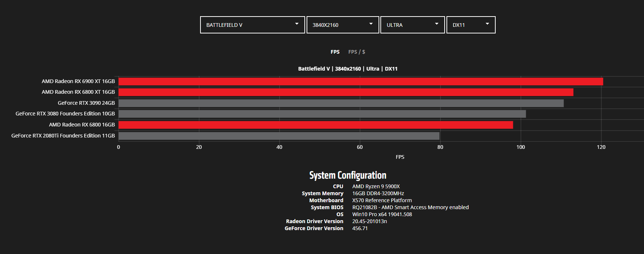Click the FPS axis title below the chart
Viewport: 644px width, 254px height.
click(x=400, y=157)
